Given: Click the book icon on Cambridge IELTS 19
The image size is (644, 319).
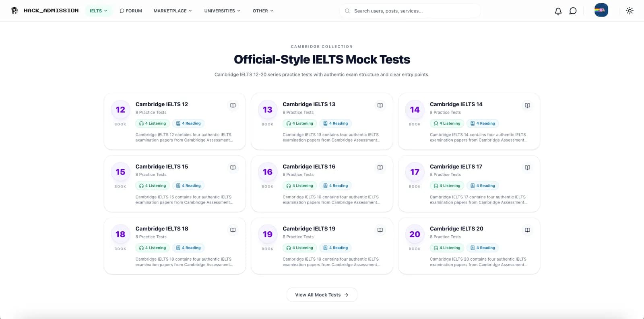Looking at the screenshot, I should click(380, 230).
